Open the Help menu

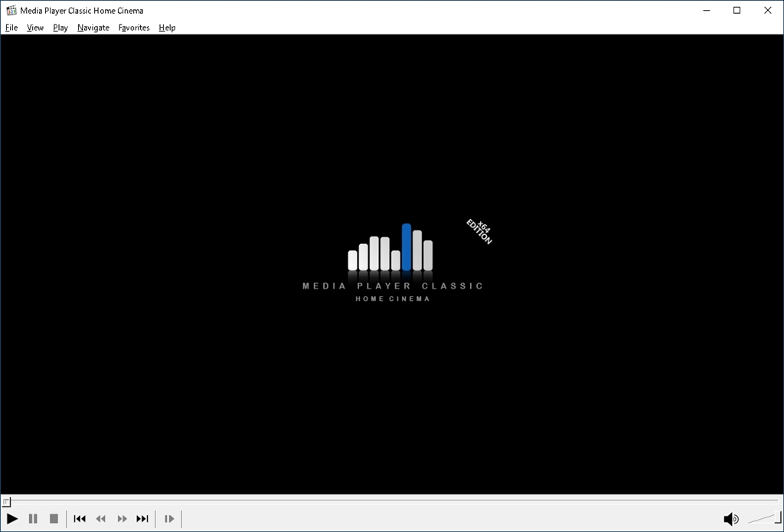tap(167, 28)
